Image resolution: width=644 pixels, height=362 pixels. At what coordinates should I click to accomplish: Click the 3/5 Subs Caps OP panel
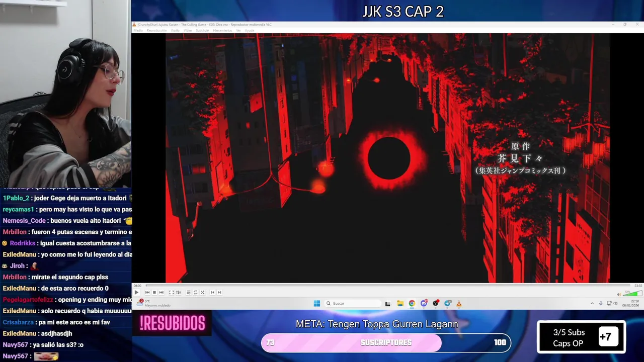pyautogui.click(x=581, y=337)
